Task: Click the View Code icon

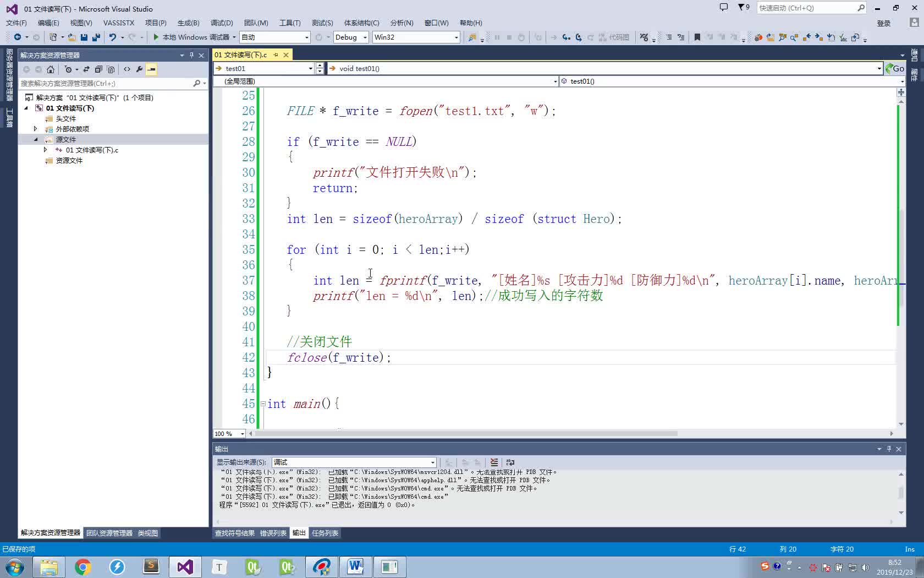Action: (x=127, y=69)
